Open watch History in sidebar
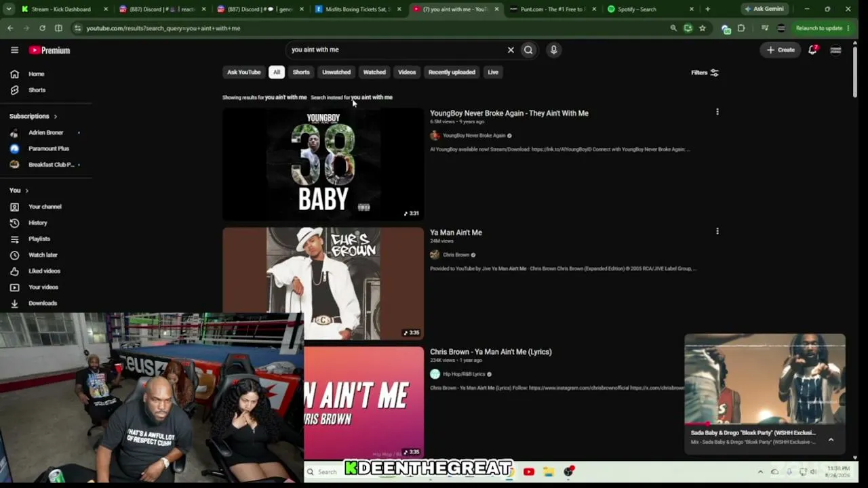This screenshot has width=868, height=488. point(37,223)
